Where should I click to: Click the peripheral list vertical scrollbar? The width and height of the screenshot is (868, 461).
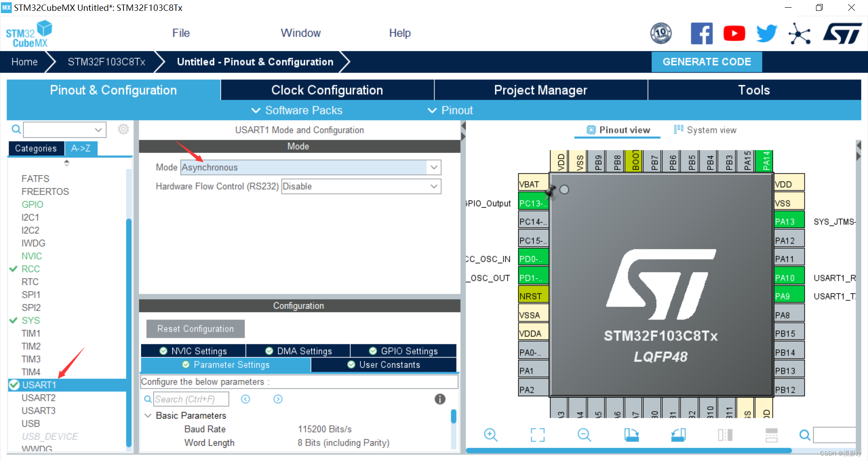coord(129,332)
